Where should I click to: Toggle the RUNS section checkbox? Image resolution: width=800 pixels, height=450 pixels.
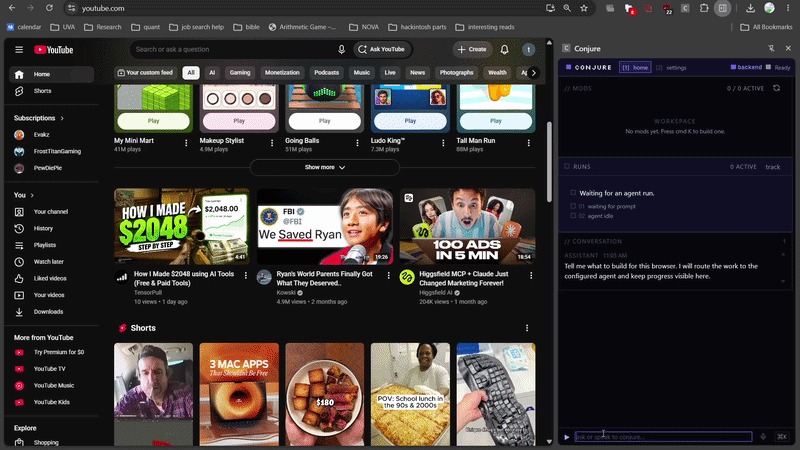pyautogui.click(x=567, y=166)
